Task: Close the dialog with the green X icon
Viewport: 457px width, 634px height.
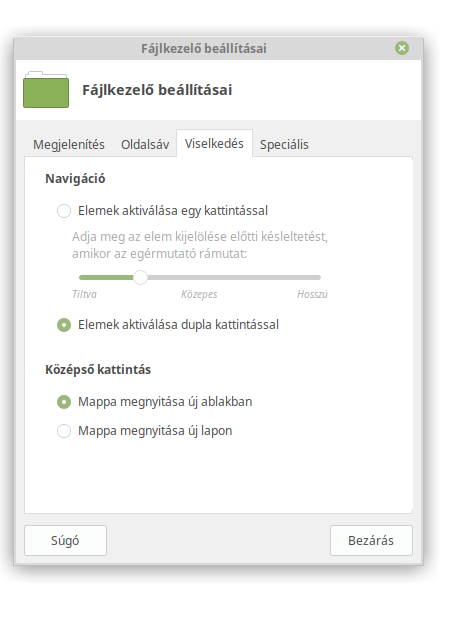Action: [x=402, y=48]
